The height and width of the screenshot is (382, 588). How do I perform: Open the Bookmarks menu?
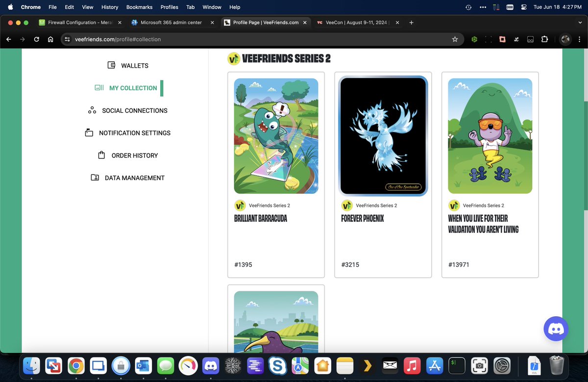pos(139,7)
